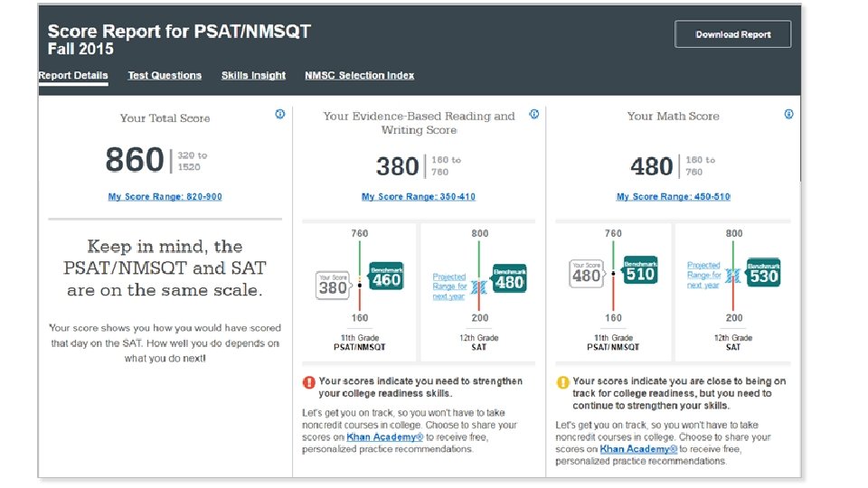Switch to the Test Questions tab
The image size is (868, 488).
(x=165, y=76)
